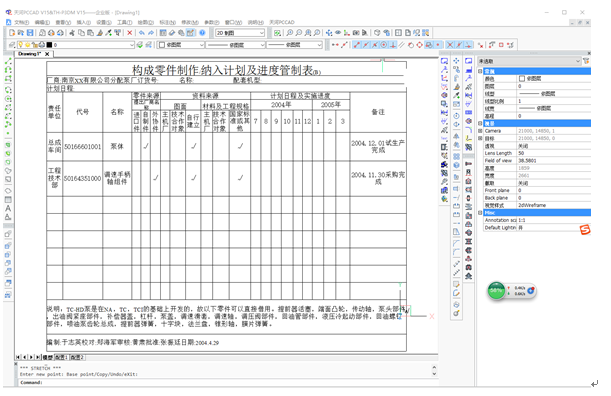
Task: Open the '2D' workspace dropdown
Action: point(240,33)
